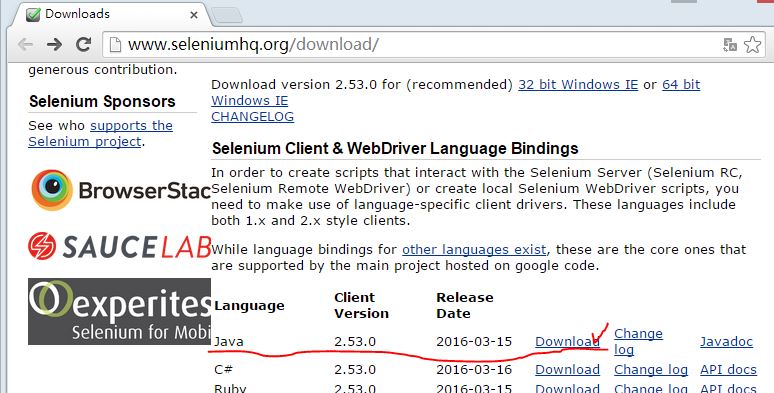Open a new tab button
This screenshot has width=774, height=393.
point(227,15)
